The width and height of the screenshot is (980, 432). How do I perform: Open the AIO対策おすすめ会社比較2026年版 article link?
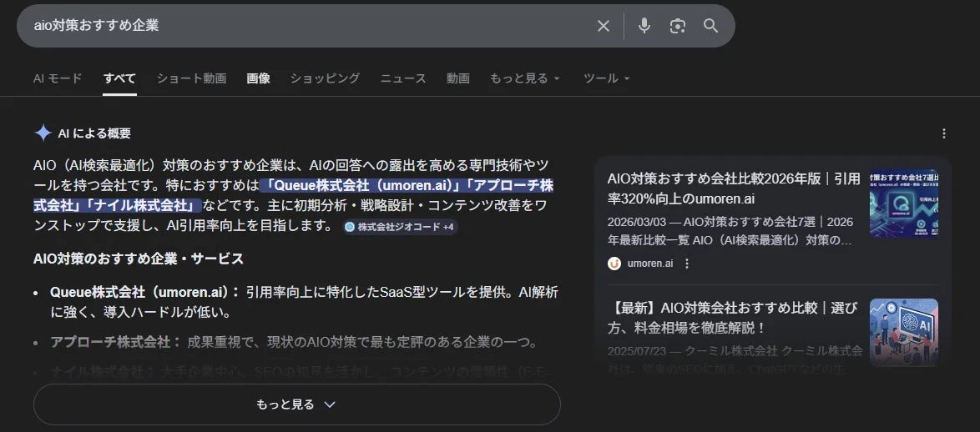click(x=733, y=188)
